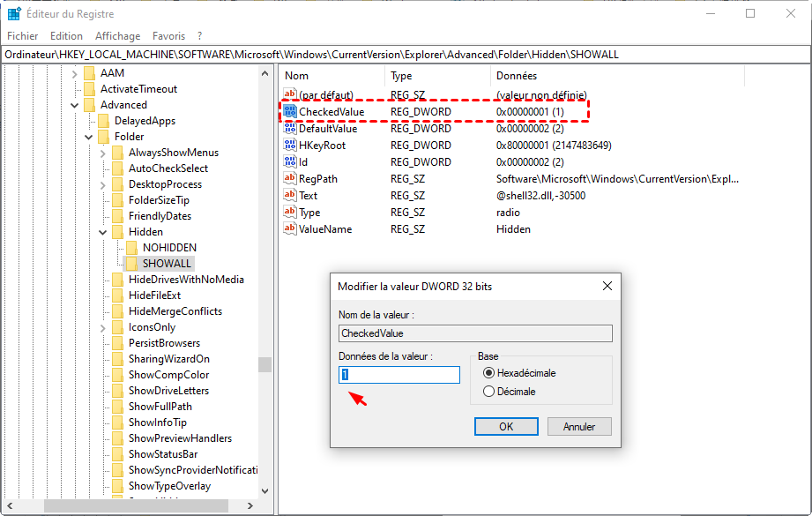The width and height of the screenshot is (812, 516).
Task: Click the tree scroll-right arrow
Action: 250,505
